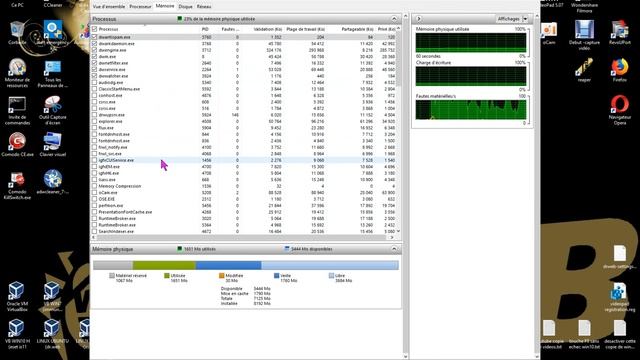The image size is (640, 360).
Task: Collapse the graphs pane arrow button
Action: coord(419,19)
